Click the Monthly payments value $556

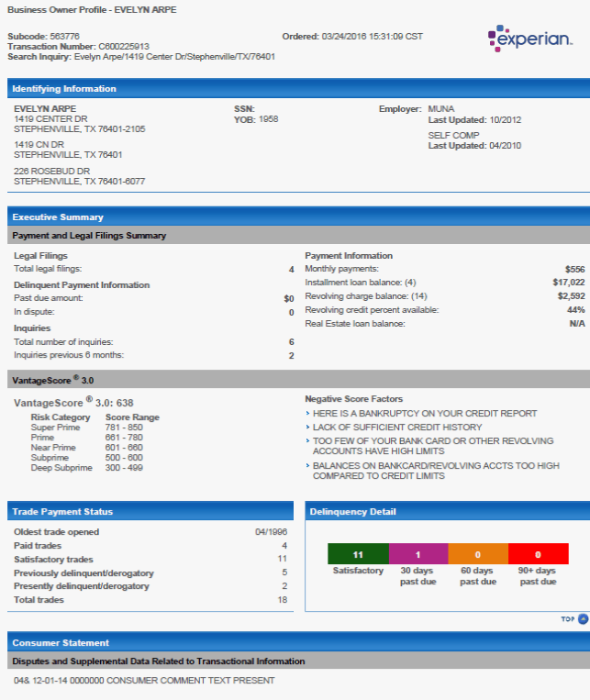pyautogui.click(x=574, y=269)
